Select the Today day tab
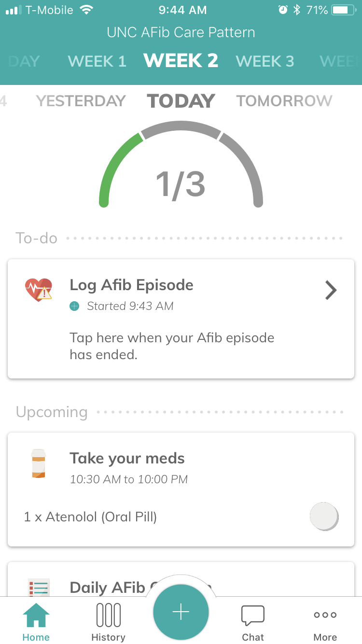The width and height of the screenshot is (362, 644). (x=181, y=101)
